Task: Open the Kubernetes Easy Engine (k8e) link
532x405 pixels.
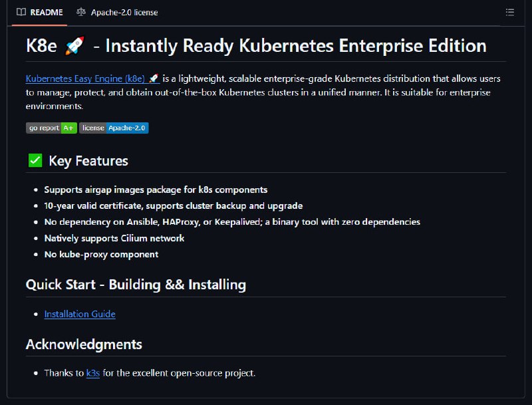Action: (x=92, y=78)
